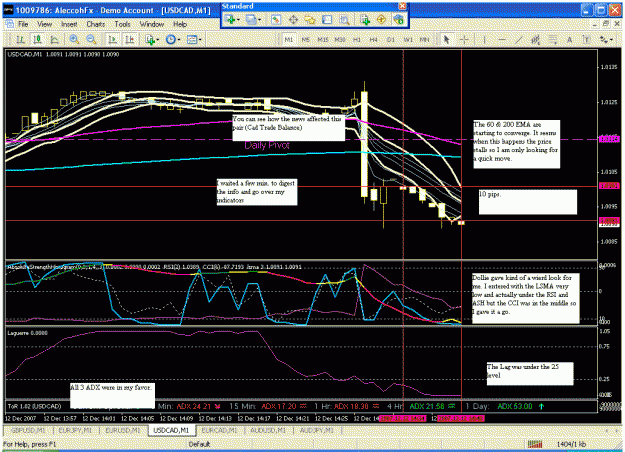This screenshot has height=452, width=625.
Task: Launch the MetaEditor yellow diamond icon
Action: pos(381,20)
